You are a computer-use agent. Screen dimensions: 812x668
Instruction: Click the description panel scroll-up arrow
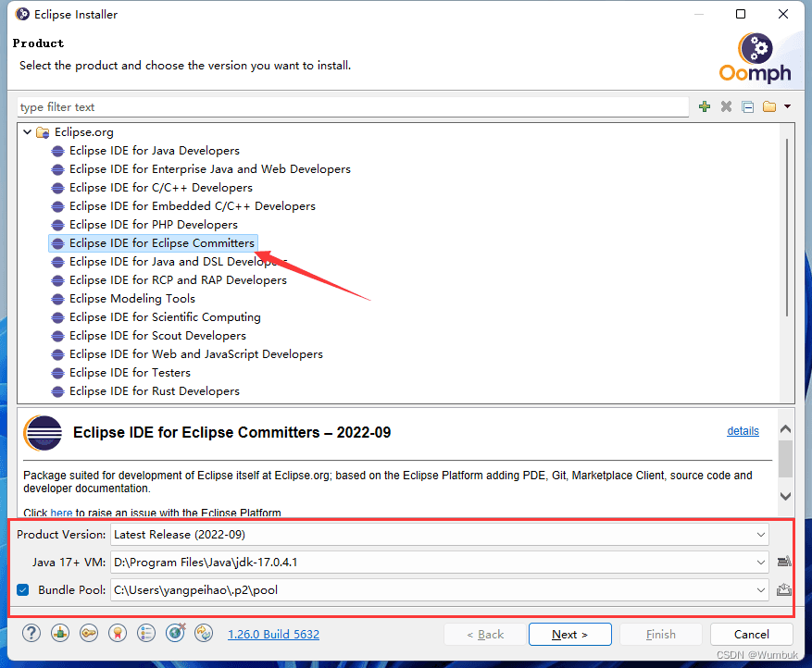pos(785,429)
